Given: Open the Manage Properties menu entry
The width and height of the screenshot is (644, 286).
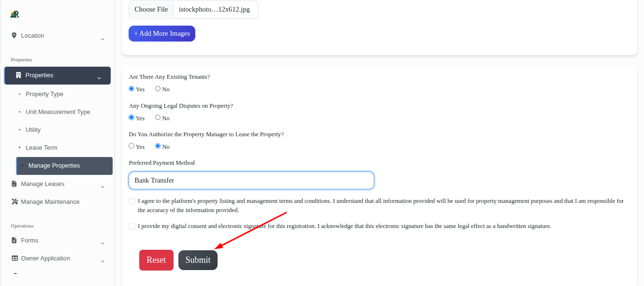Looking at the screenshot, I should (54, 165).
